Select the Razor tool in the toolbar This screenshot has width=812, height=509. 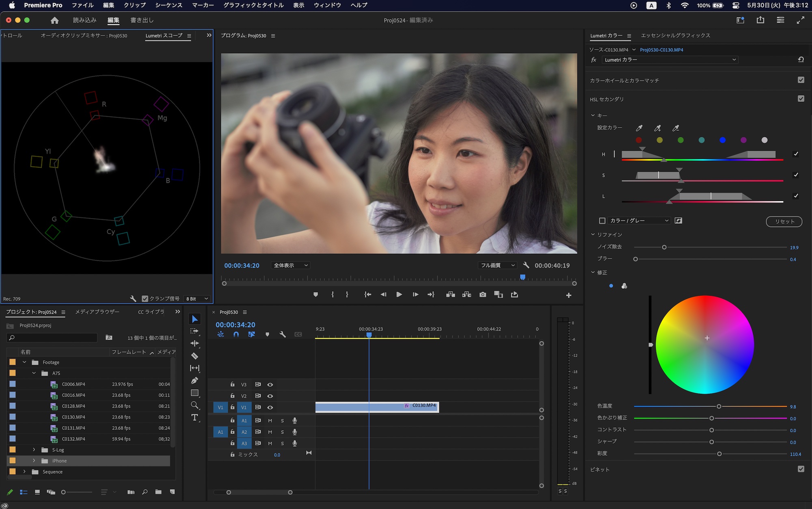[x=195, y=356]
